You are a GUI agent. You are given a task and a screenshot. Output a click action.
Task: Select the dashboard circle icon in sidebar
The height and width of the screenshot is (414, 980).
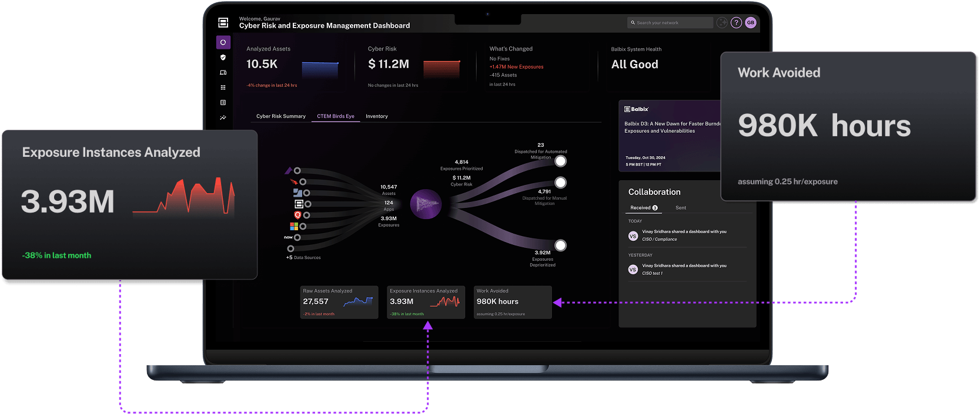(223, 42)
